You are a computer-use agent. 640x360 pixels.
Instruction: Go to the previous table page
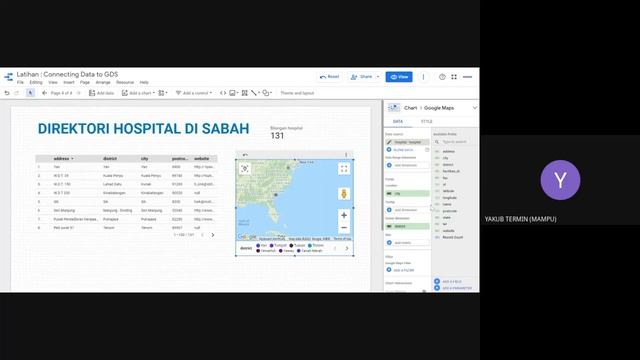tap(202, 235)
